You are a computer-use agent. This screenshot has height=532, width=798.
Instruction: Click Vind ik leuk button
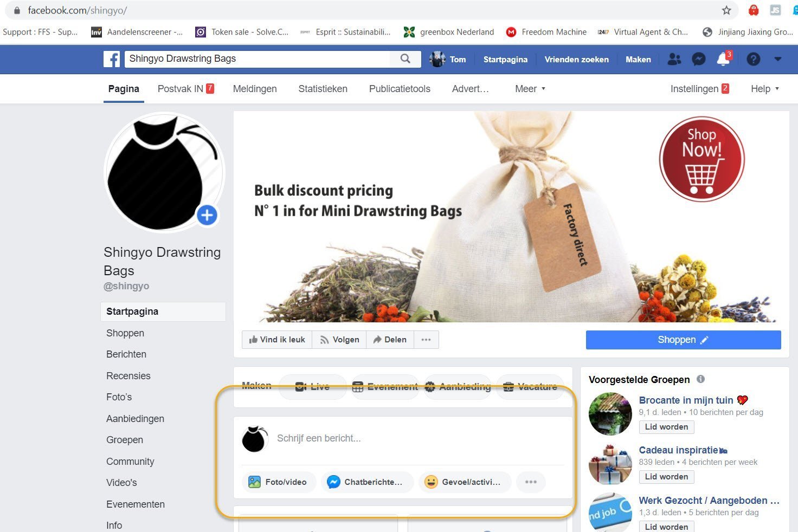pyautogui.click(x=276, y=340)
